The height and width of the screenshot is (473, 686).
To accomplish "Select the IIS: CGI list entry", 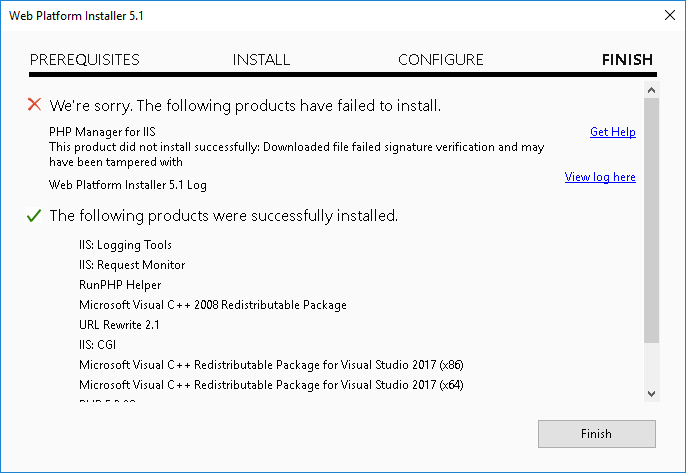I will click(97, 345).
